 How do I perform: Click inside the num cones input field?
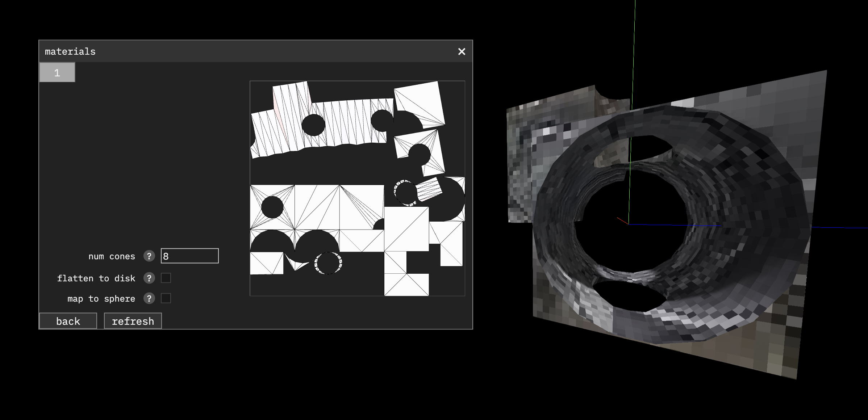tap(189, 256)
